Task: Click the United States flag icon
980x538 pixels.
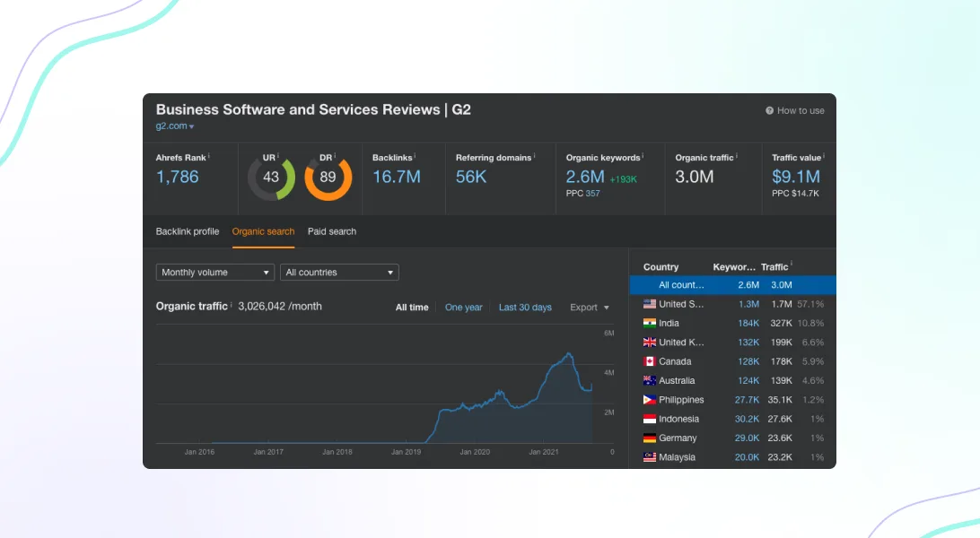Action: [650, 304]
